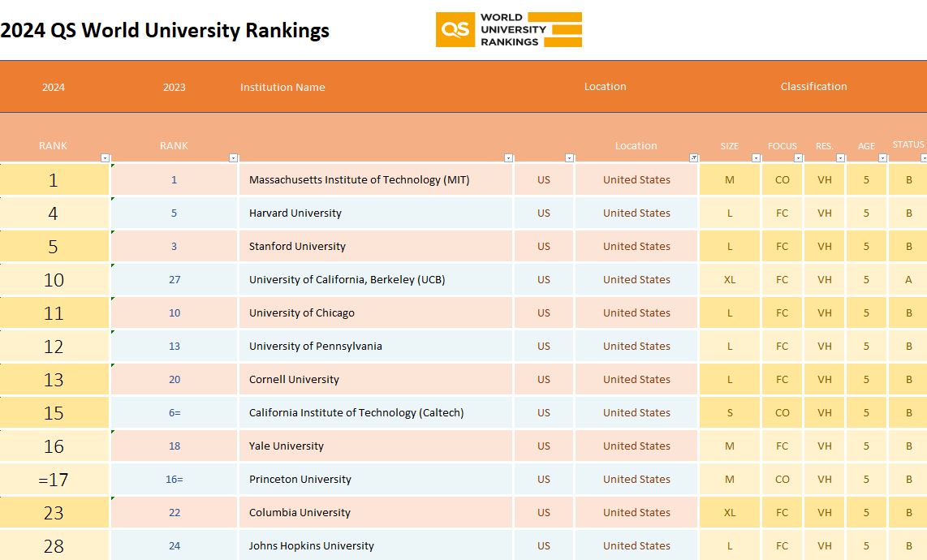Screen dimensions: 927x560
Task: Open the FOCUS column filter dropdown
Action: [798, 158]
